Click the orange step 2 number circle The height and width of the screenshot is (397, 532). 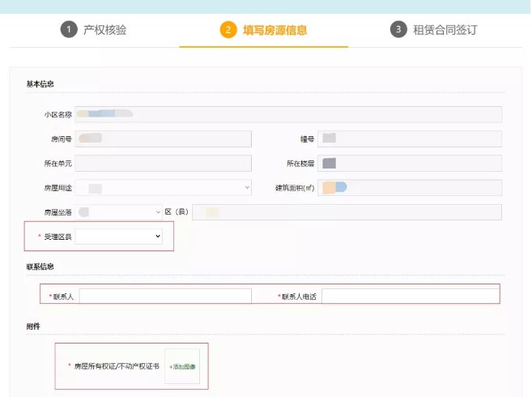click(x=228, y=30)
